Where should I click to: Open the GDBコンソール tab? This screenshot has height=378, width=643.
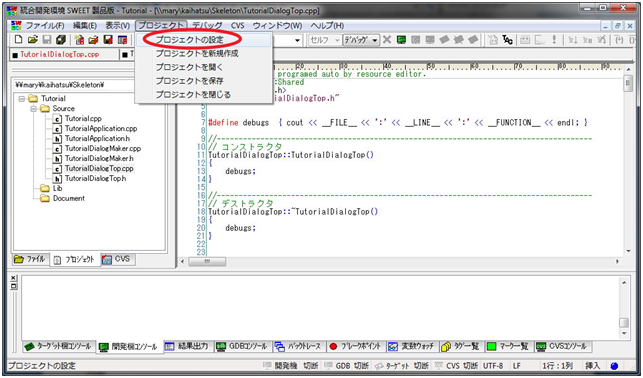(x=242, y=346)
